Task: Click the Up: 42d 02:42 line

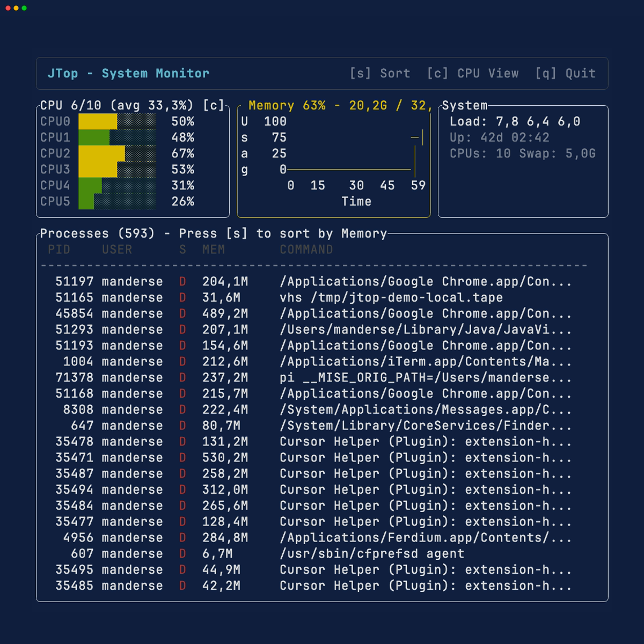Action: 499,137
